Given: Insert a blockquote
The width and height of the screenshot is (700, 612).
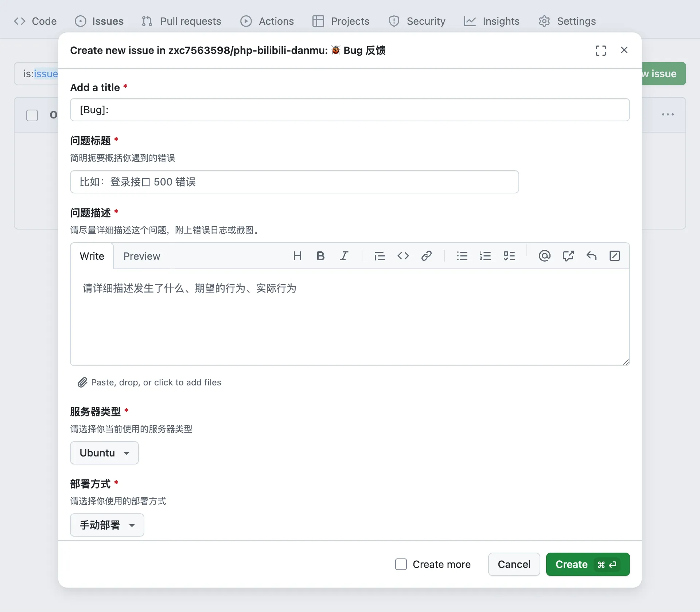Looking at the screenshot, I should pyautogui.click(x=380, y=256).
